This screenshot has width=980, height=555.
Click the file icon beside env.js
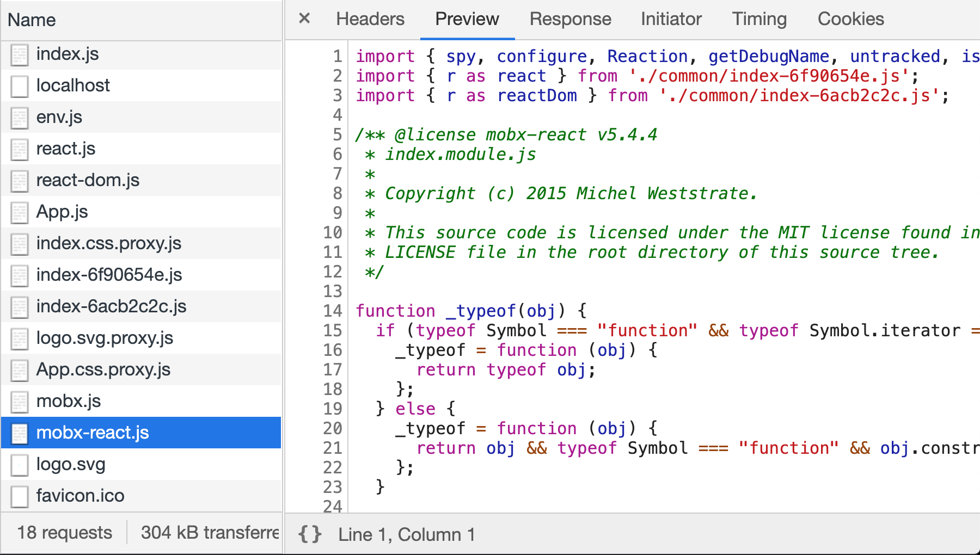(20, 118)
